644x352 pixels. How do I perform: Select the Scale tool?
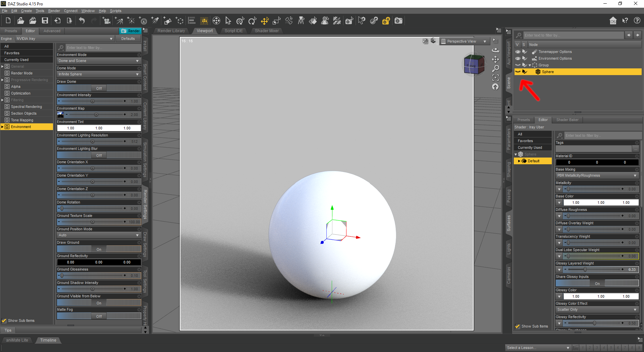point(276,20)
